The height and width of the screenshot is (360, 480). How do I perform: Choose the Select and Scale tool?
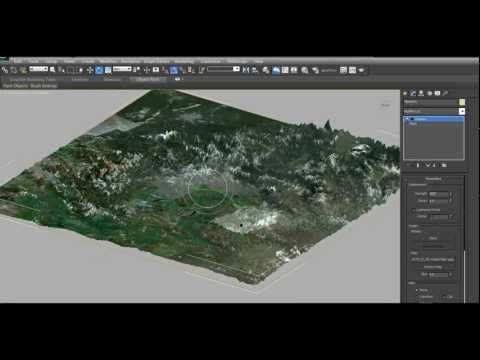(x=108, y=70)
